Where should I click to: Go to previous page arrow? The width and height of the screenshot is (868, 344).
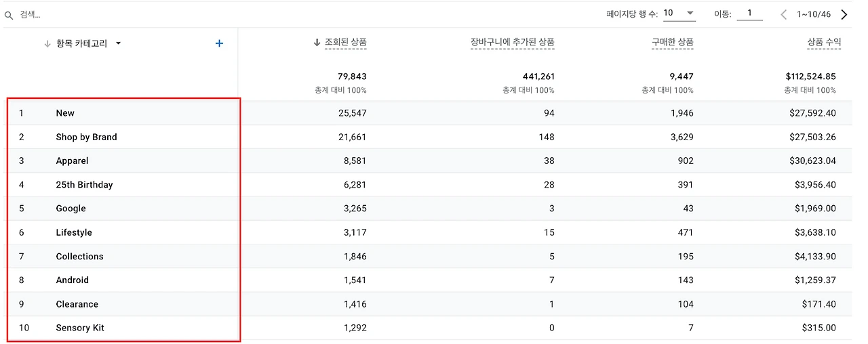pyautogui.click(x=784, y=14)
